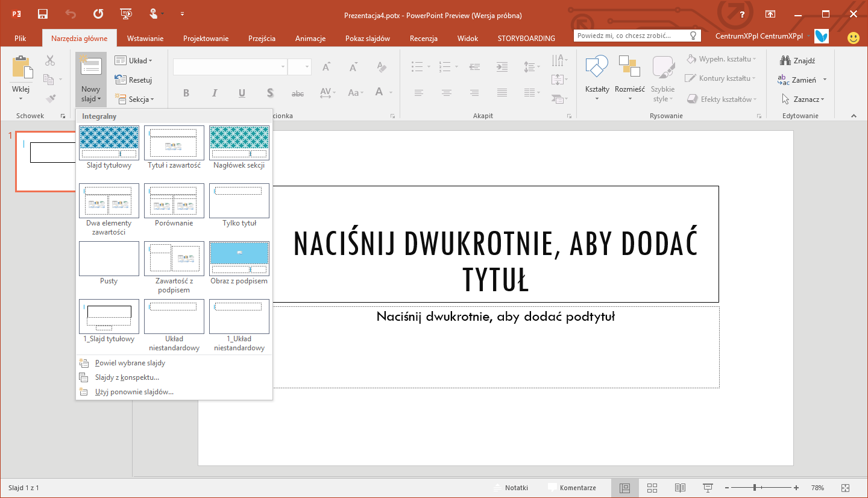Select slide 1 thumbnail in the panel

(45, 162)
